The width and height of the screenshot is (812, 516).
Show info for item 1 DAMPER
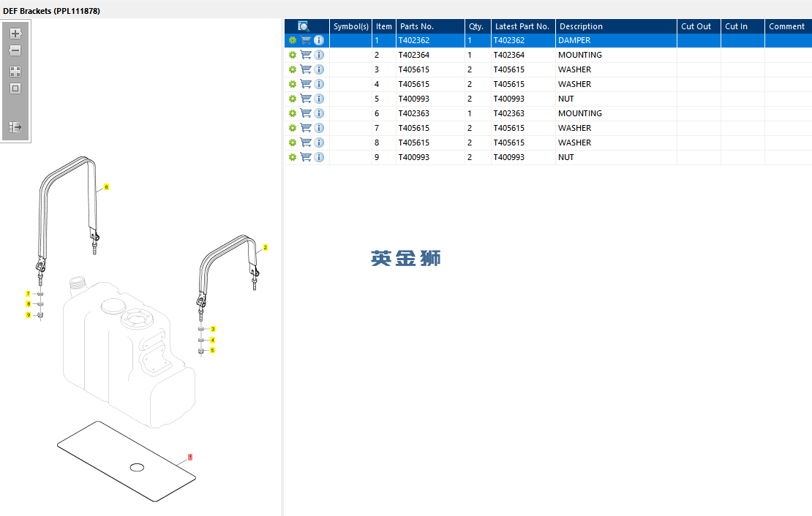pyautogui.click(x=319, y=40)
